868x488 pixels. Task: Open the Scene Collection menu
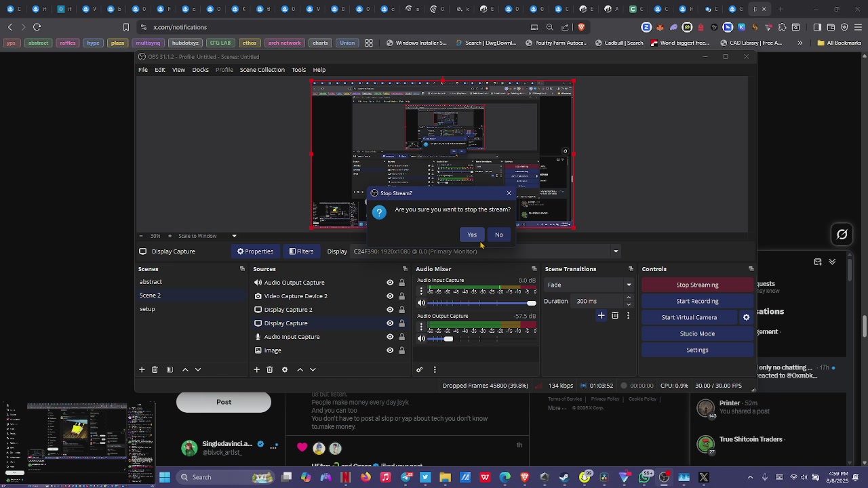262,69
